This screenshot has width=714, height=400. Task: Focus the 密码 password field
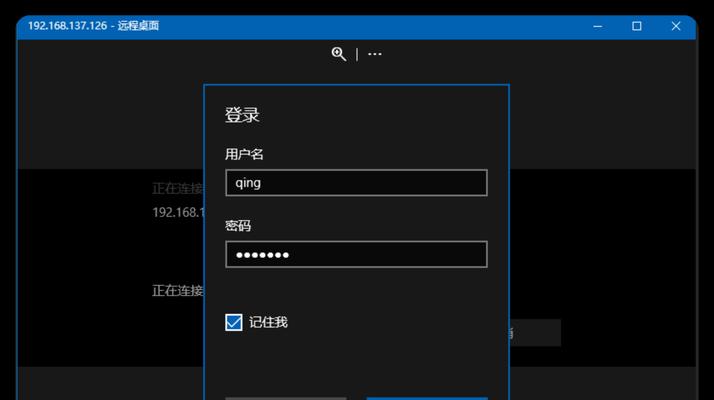[356, 254]
